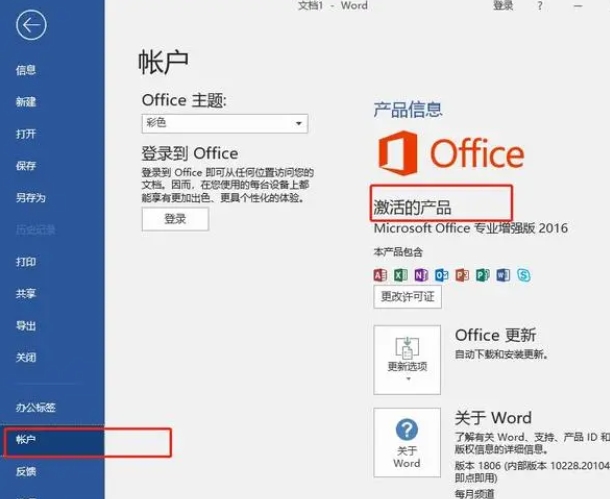610x499 pixels.
Task: Expand the 更新选项 update options button
Action: pyautogui.click(x=407, y=360)
